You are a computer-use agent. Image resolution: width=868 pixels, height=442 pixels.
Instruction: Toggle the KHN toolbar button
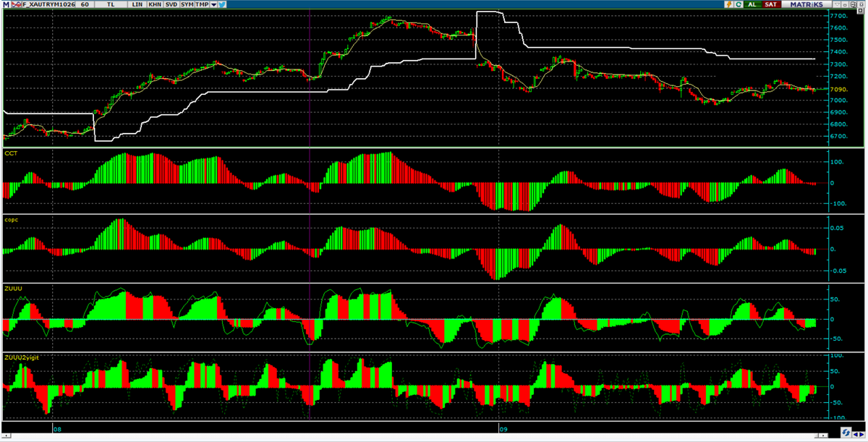pyautogui.click(x=154, y=4)
